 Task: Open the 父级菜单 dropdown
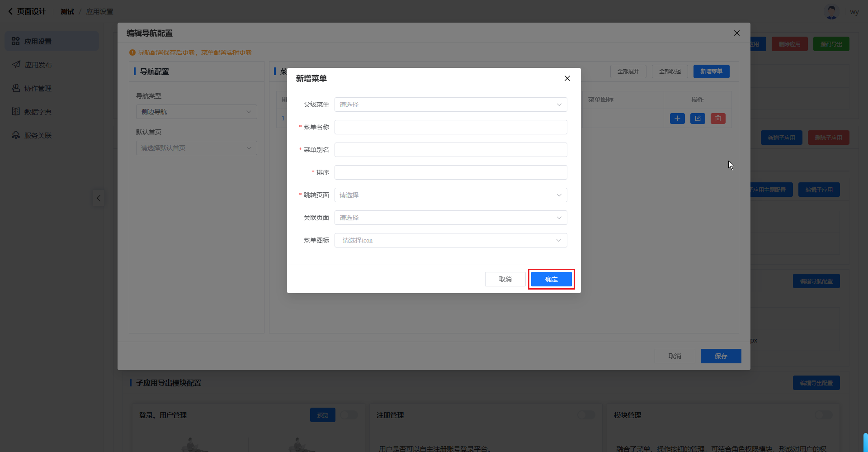click(450, 105)
